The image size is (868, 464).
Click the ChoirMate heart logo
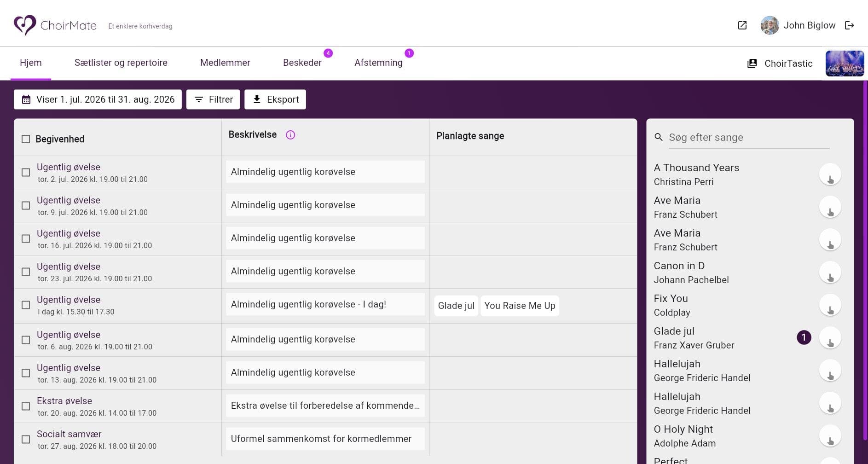(25, 25)
